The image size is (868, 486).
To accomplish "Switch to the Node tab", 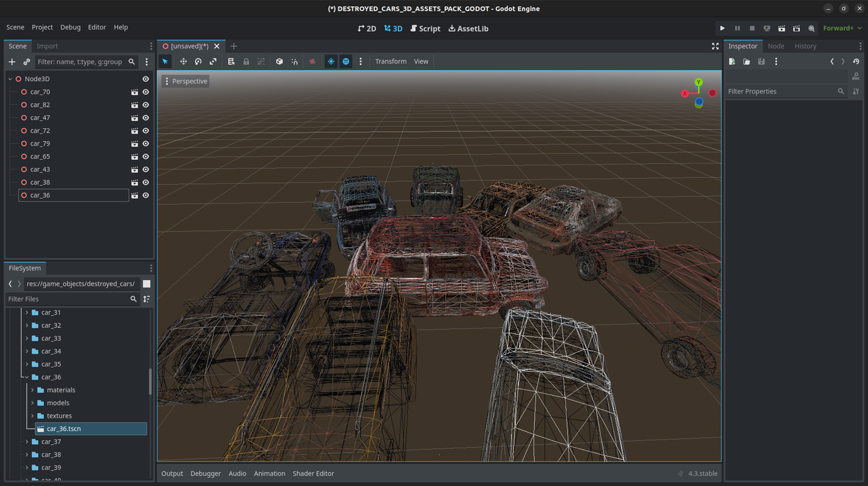I will (x=775, y=46).
